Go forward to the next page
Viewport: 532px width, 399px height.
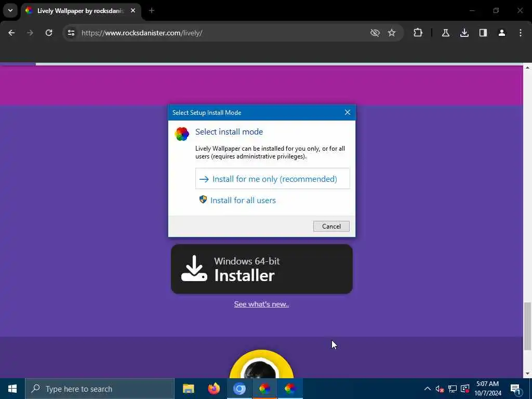tap(30, 33)
